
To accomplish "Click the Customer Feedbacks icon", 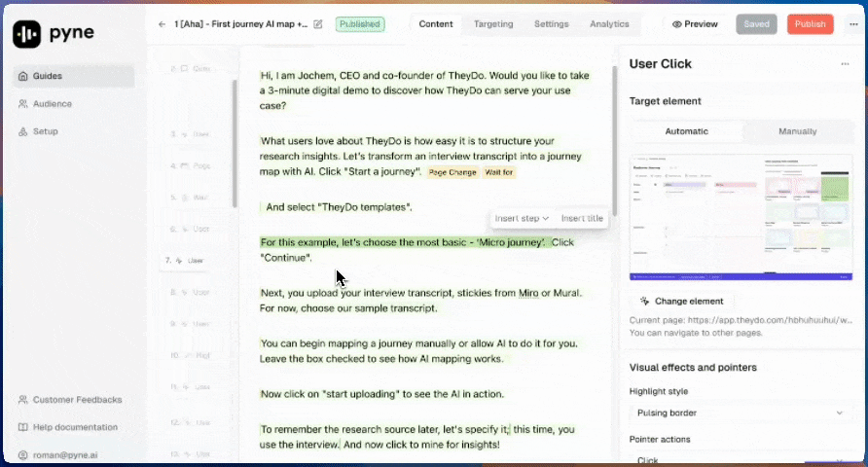I will point(22,400).
